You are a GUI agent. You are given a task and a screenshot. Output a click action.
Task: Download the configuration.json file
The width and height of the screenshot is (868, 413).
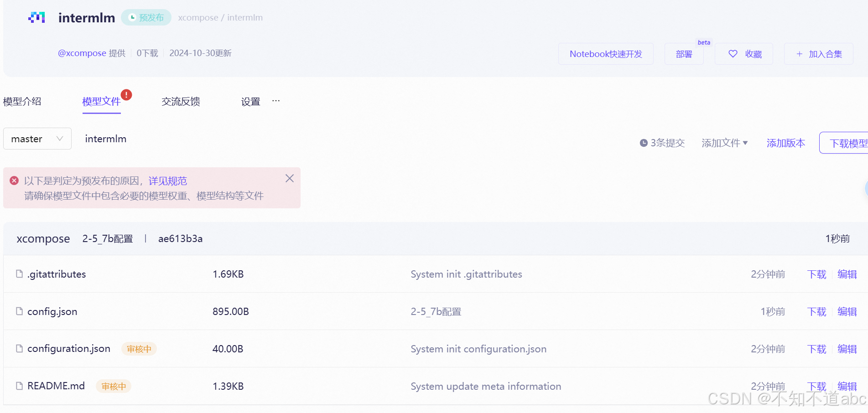(816, 349)
